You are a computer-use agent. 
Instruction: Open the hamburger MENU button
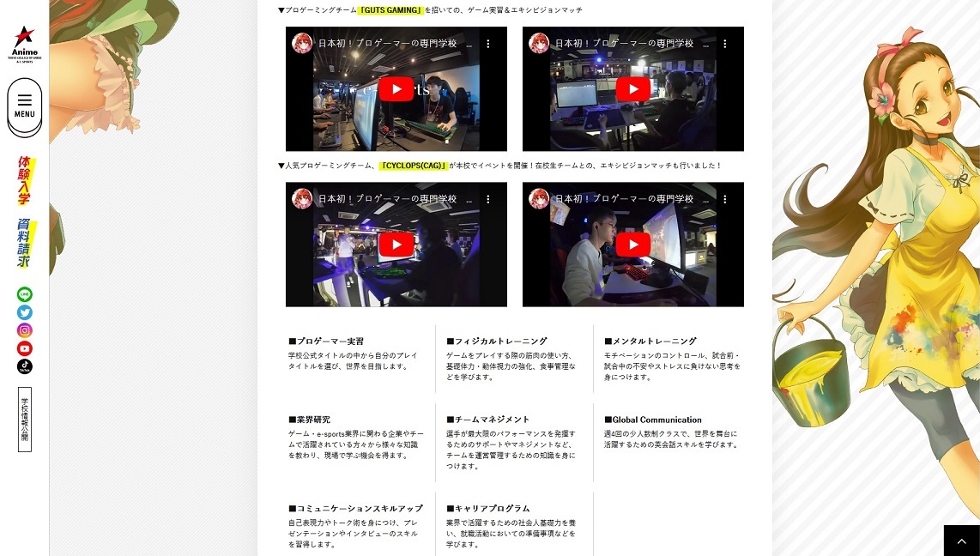(x=25, y=106)
